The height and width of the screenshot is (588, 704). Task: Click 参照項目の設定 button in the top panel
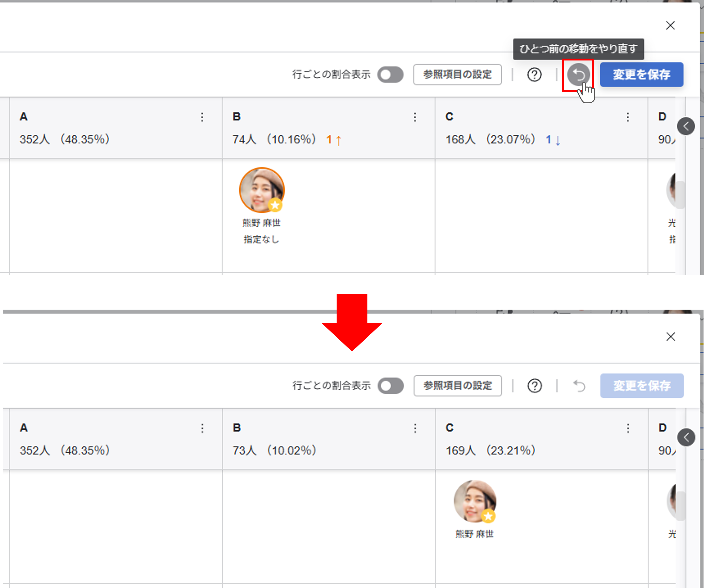point(457,74)
